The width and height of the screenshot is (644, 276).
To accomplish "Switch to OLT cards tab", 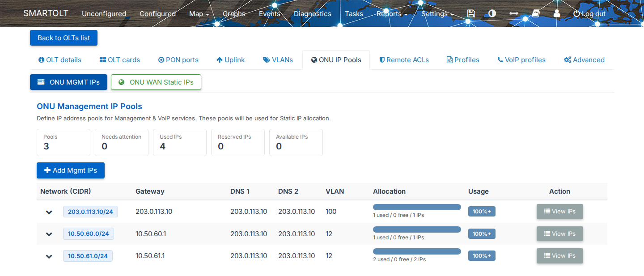I will (x=119, y=60).
